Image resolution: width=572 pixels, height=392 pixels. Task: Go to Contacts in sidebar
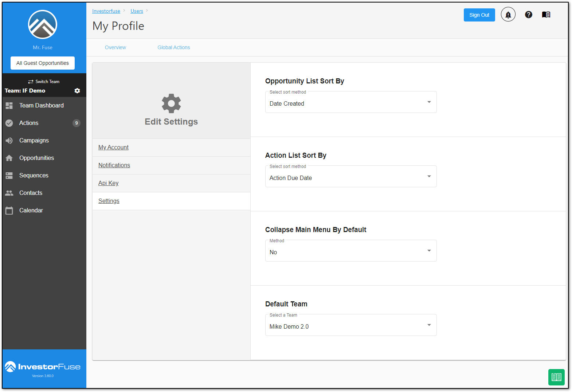click(44, 193)
